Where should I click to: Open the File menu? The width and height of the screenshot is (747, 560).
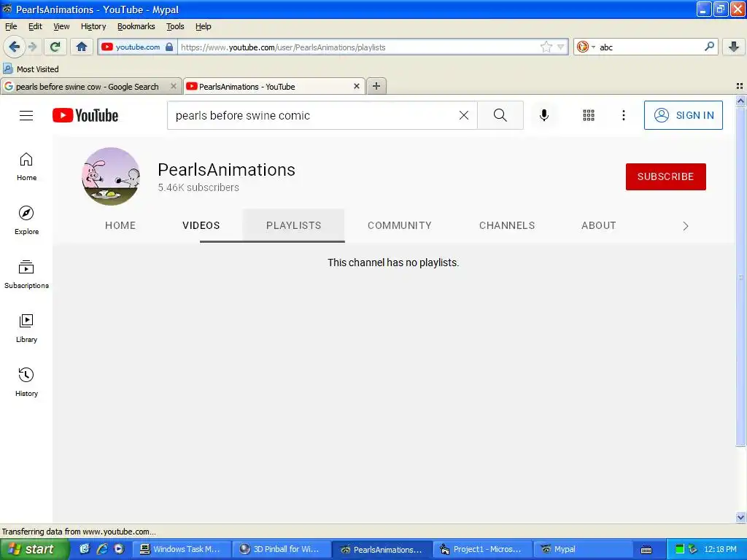click(x=11, y=26)
